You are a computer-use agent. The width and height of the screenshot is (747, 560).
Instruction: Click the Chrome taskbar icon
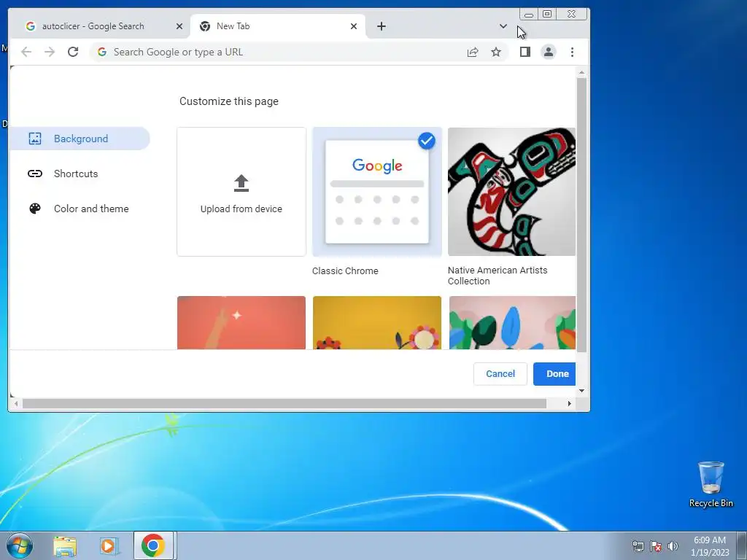[153, 545]
